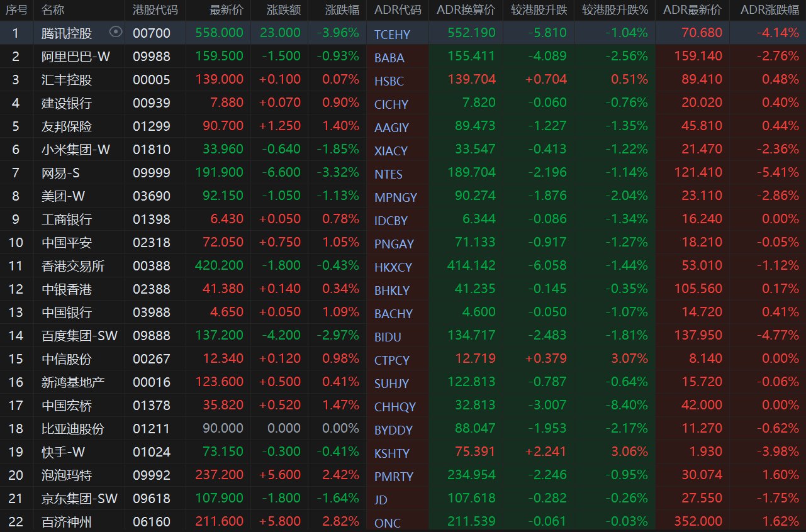Select the 小米集团-W stock name

pyautogui.click(x=76, y=150)
